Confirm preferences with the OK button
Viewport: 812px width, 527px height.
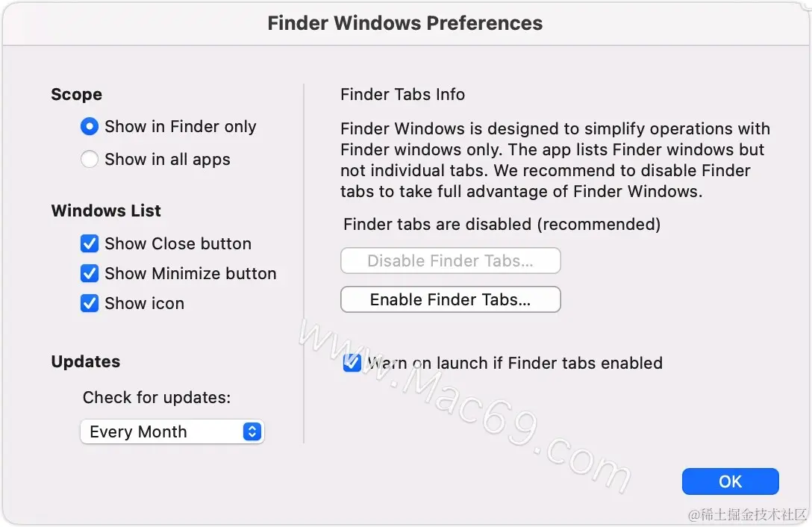tap(730, 481)
